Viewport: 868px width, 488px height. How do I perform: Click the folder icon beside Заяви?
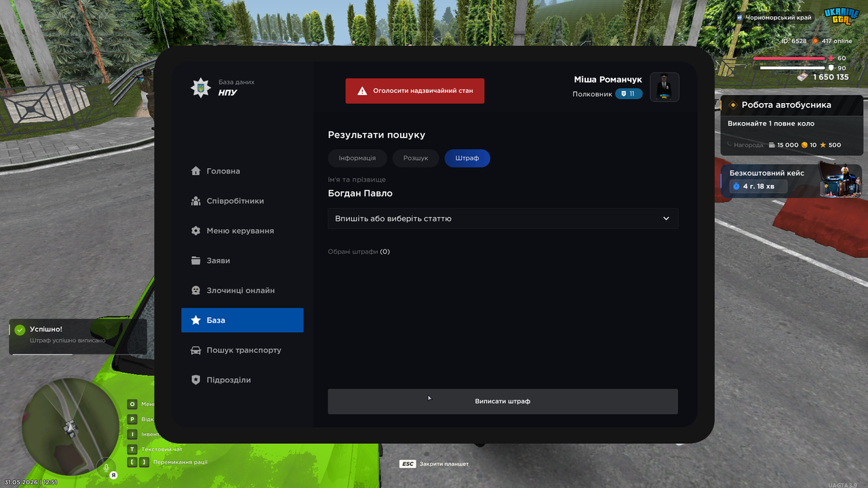tap(196, 260)
